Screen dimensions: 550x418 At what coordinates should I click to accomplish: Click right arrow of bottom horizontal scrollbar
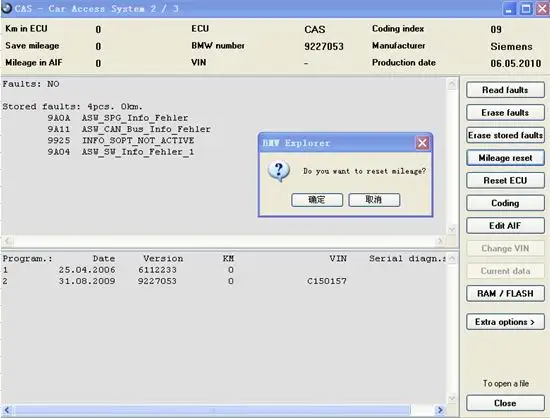pos(440,410)
